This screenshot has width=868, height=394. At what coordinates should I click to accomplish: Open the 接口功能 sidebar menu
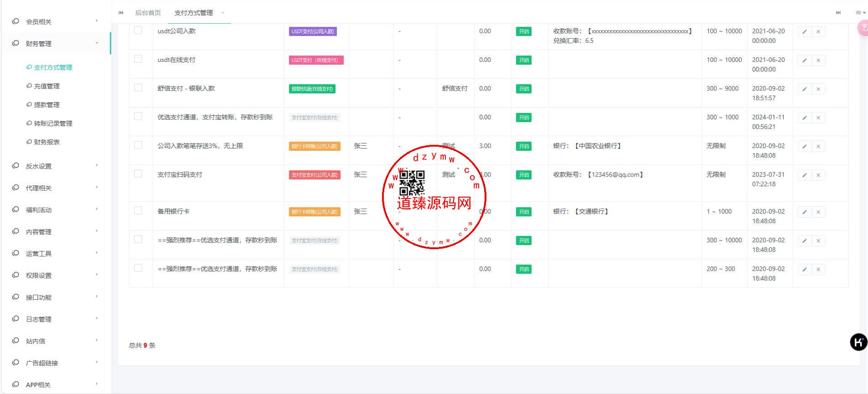tap(56, 297)
